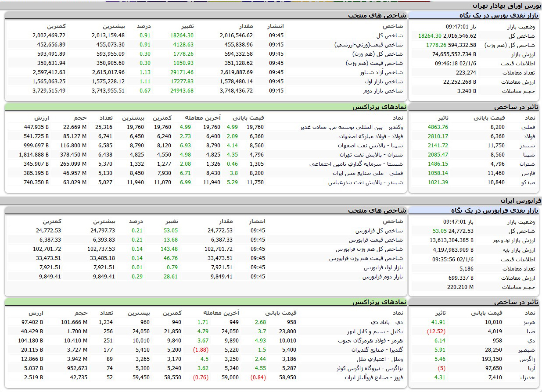
Task: Select Fara Bourse time '02/1/6 09:35:56'
Action: click(x=453, y=259)
